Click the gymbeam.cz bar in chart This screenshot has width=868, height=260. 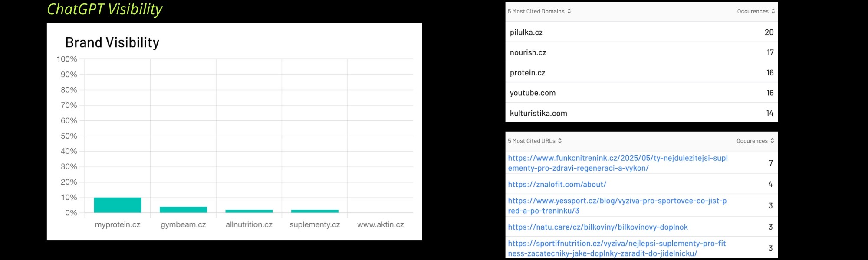point(183,210)
